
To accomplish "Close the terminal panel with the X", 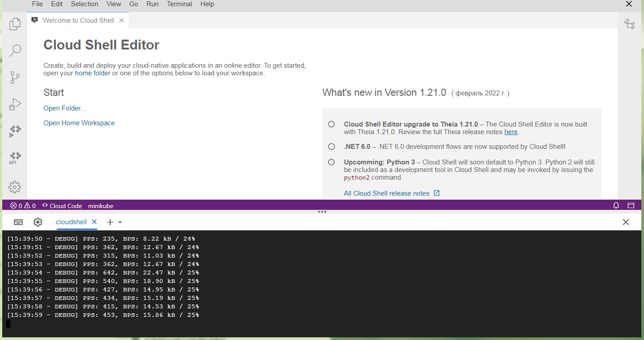I will (x=626, y=222).
